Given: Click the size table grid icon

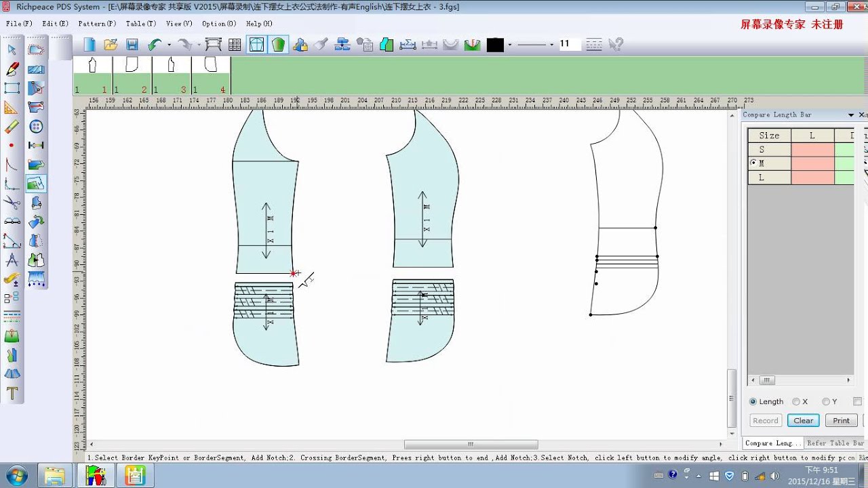Looking at the screenshot, I should point(235,45).
